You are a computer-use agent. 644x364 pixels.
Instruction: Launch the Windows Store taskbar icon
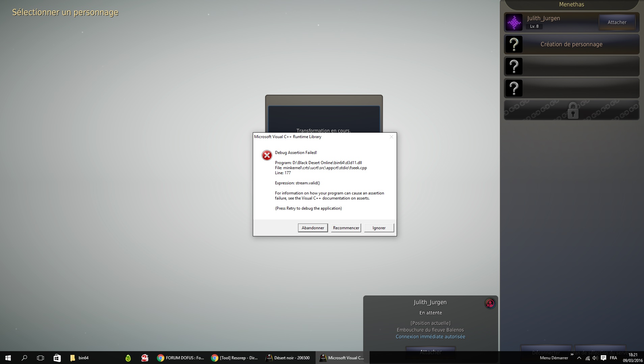[57, 358]
